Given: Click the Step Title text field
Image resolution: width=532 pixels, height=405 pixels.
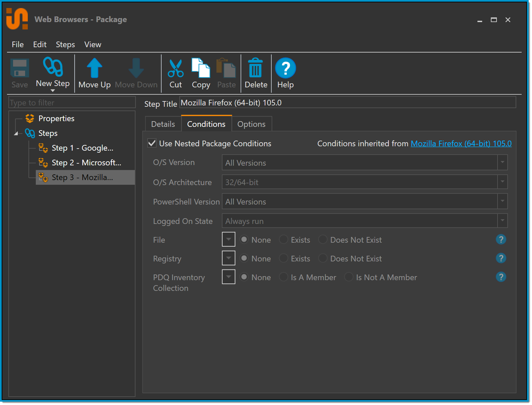Looking at the screenshot, I should (348, 102).
